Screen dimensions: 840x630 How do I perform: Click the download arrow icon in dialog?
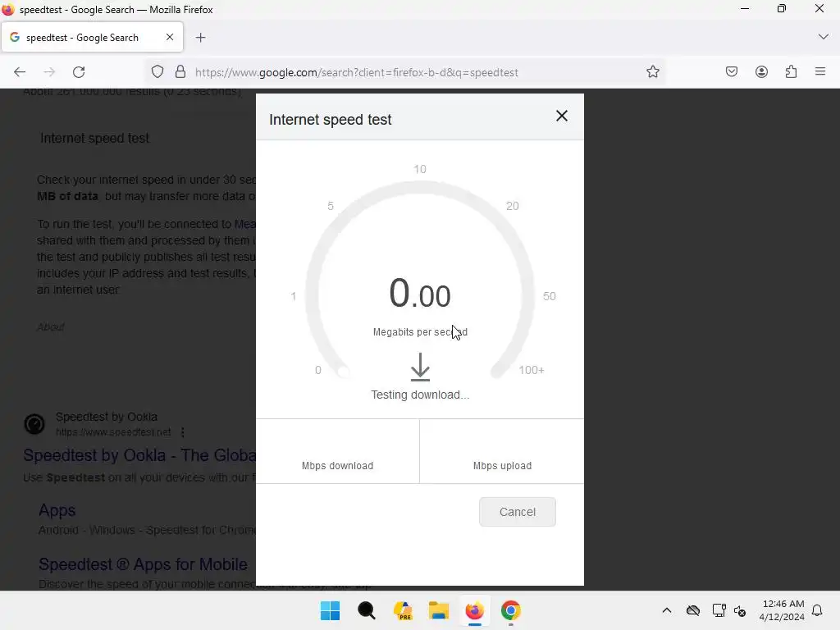[420, 367]
